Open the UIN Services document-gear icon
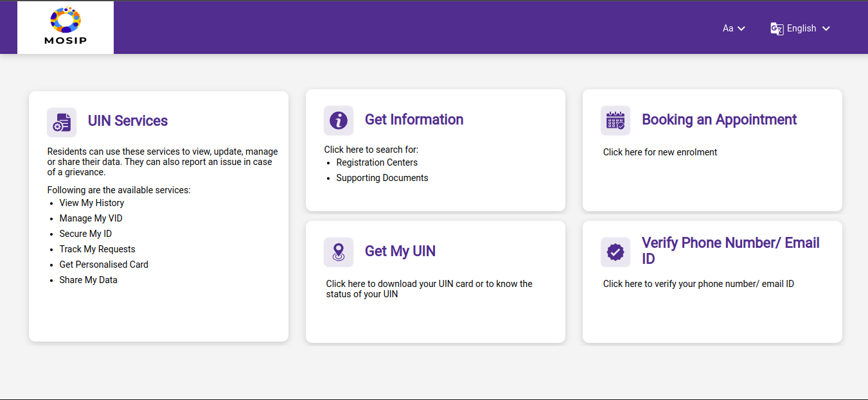Screen dimensions: 868x400 click(x=62, y=122)
